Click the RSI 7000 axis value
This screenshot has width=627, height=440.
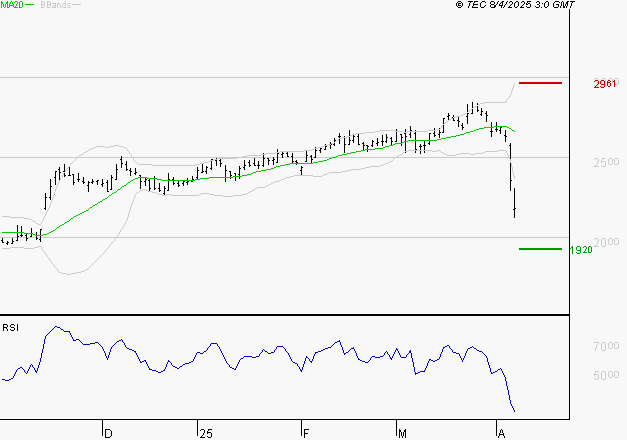pyautogui.click(x=606, y=346)
